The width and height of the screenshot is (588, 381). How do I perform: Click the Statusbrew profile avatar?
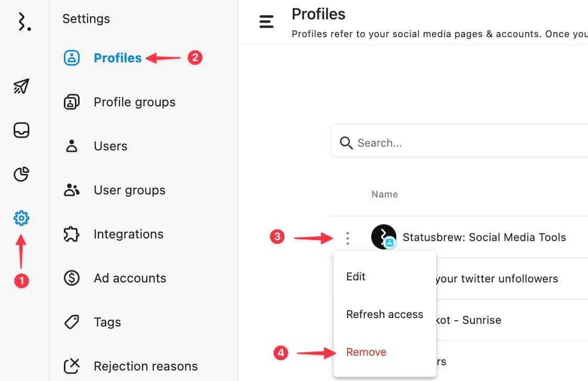point(383,237)
